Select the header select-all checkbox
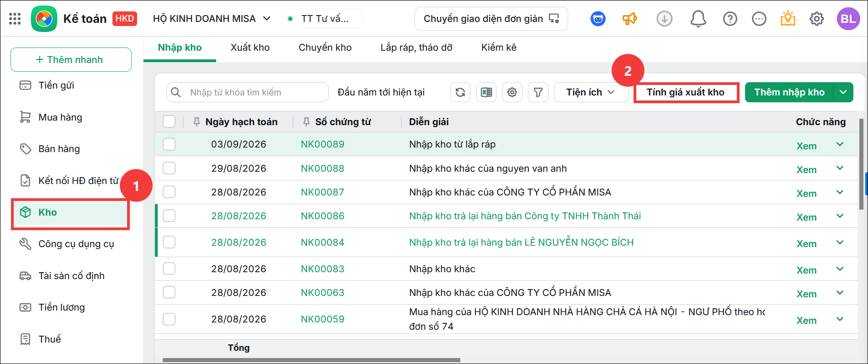The width and height of the screenshot is (868, 364). click(169, 121)
